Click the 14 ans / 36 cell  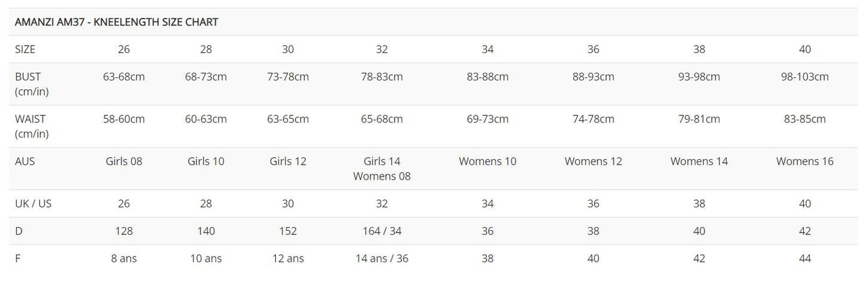(382, 258)
